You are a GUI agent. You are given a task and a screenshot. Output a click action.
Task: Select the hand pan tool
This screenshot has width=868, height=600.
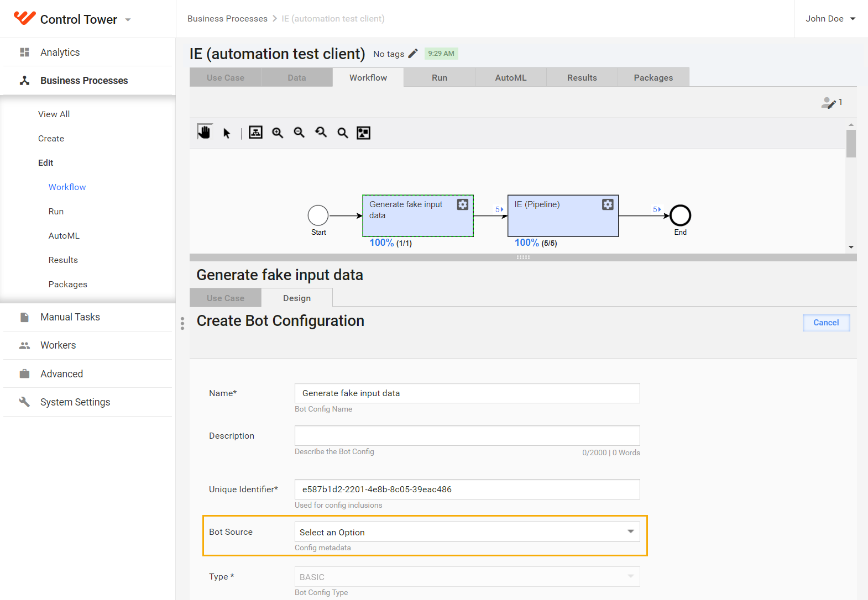[x=205, y=132]
